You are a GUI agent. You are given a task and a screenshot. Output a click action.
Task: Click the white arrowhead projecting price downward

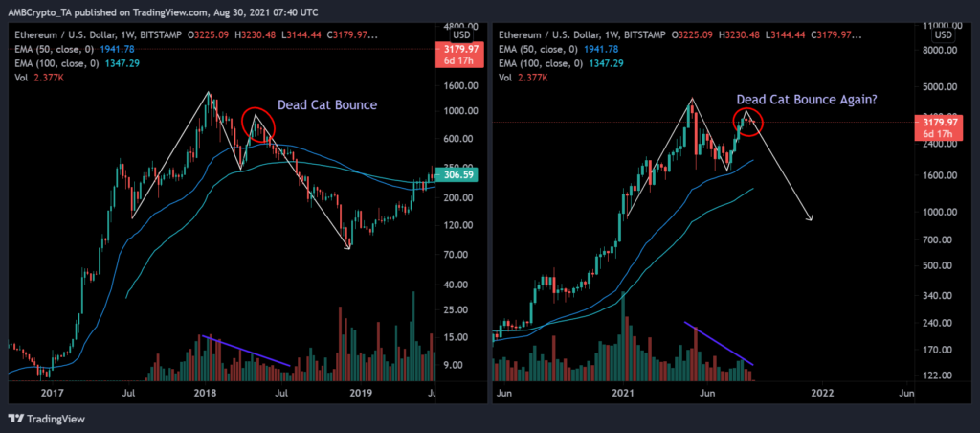coord(810,217)
